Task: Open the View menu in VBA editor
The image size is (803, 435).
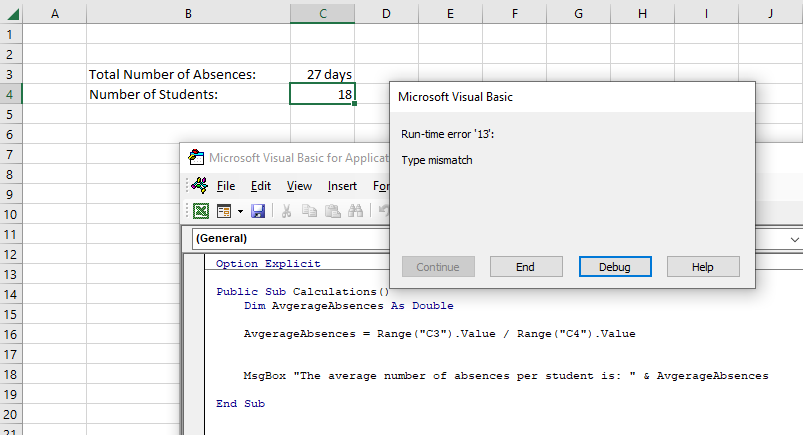Action: tap(299, 186)
